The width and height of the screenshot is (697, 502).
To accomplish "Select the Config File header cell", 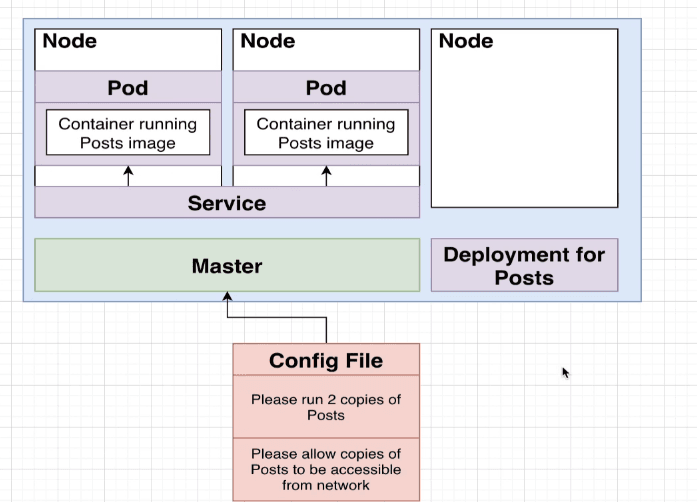I will pos(326,360).
